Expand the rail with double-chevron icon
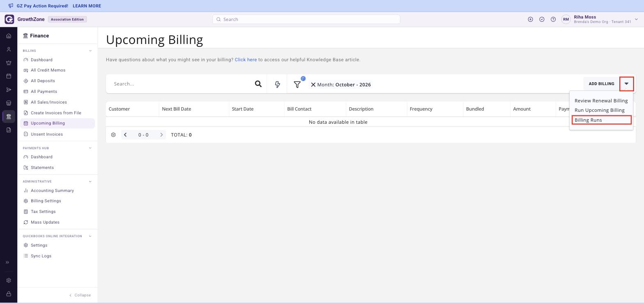Viewport: 644px width, 303px height. point(7,262)
